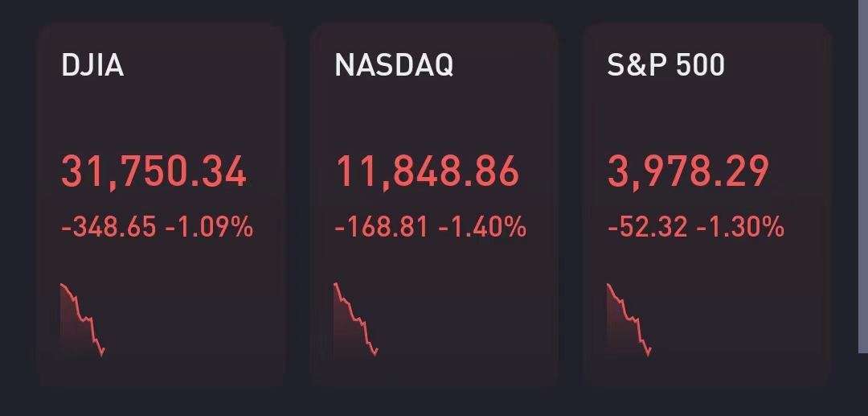Open the DJIA sparkline chart
868x416 pixels.
82,319
